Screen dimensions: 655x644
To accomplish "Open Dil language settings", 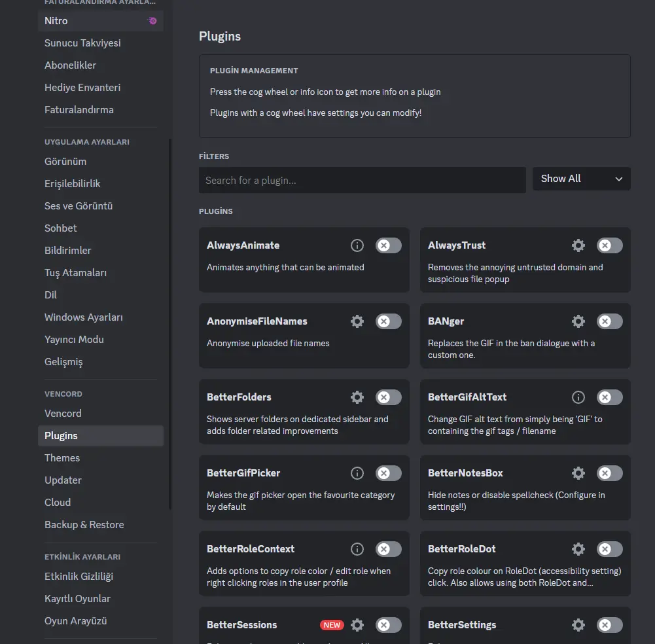I will coord(100,295).
